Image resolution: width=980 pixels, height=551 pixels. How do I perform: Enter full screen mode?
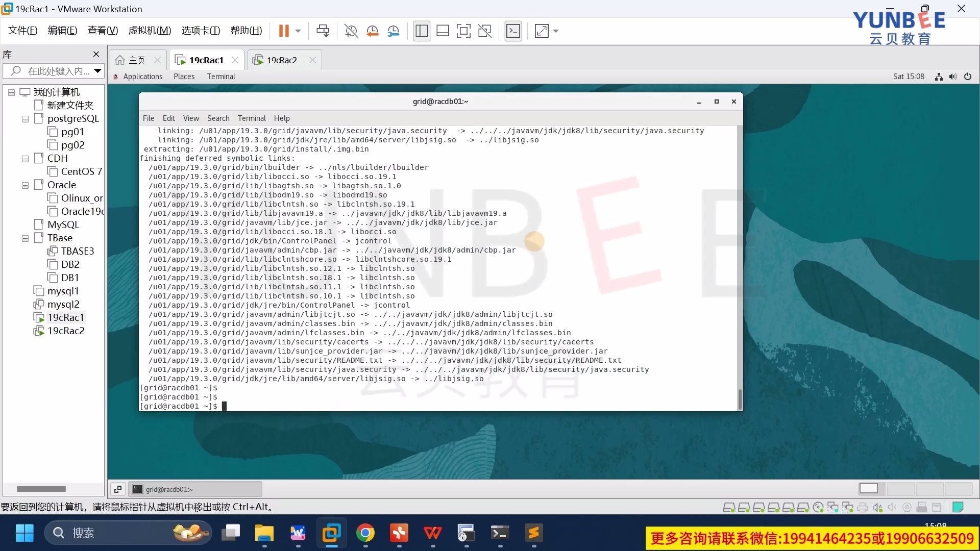(x=463, y=31)
